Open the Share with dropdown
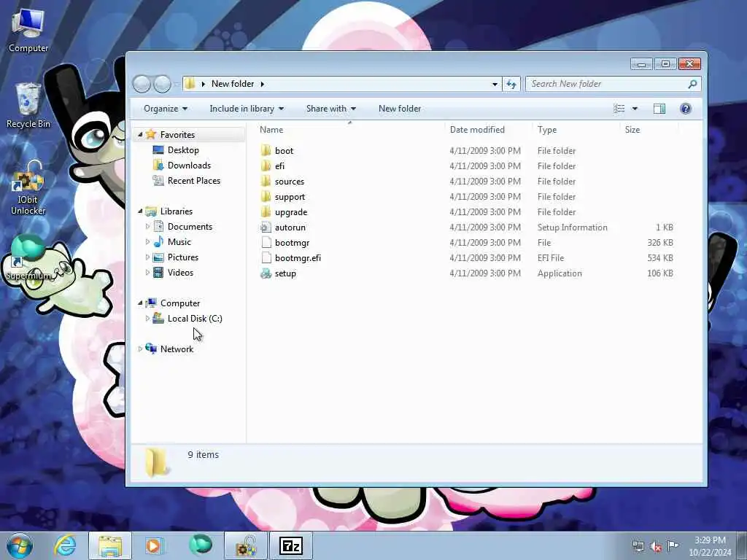This screenshot has height=560, width=747. (331, 109)
